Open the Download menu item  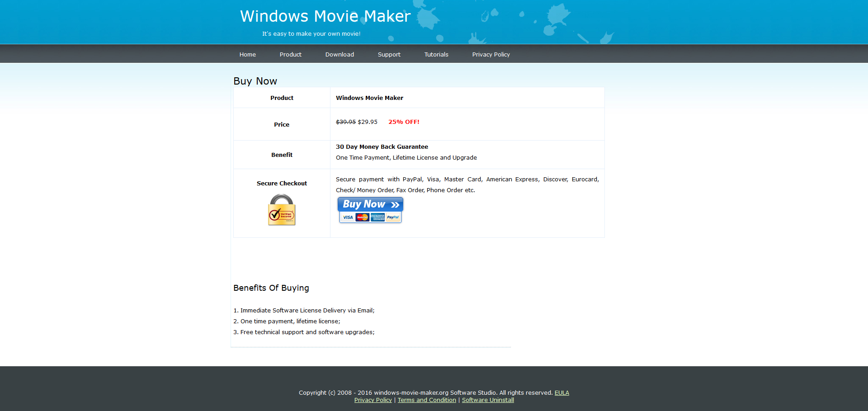click(340, 54)
